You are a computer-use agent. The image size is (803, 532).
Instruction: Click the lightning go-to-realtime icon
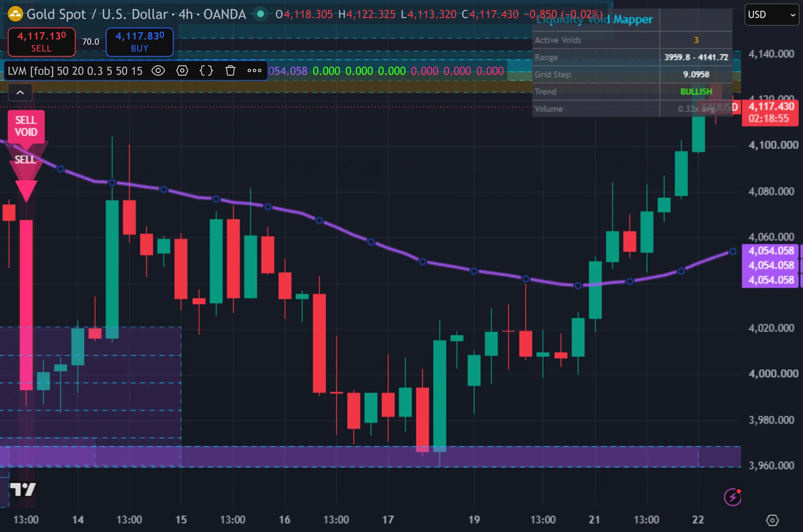pyautogui.click(x=732, y=497)
